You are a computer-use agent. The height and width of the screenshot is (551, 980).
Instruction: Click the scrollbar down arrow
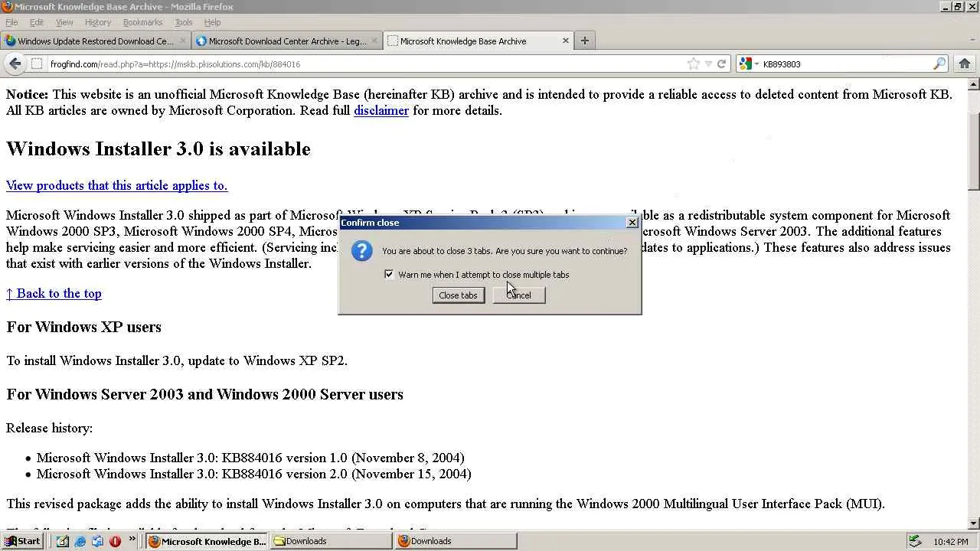point(974,523)
